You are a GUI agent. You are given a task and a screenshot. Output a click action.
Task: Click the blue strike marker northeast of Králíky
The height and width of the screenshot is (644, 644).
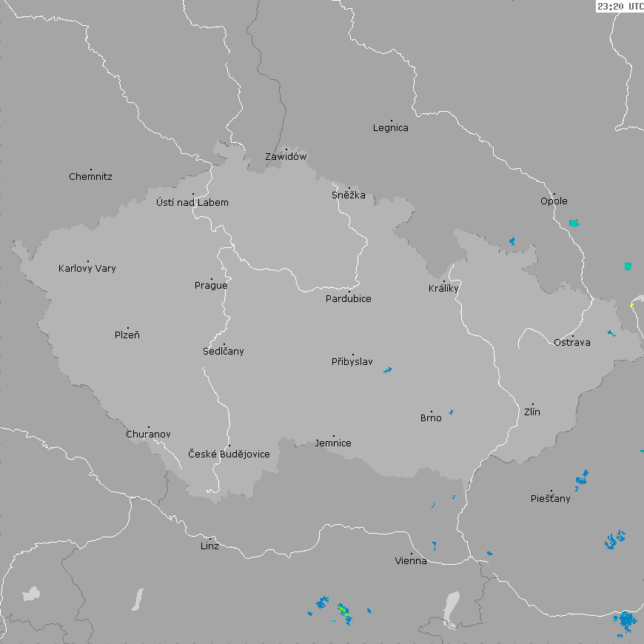511,241
